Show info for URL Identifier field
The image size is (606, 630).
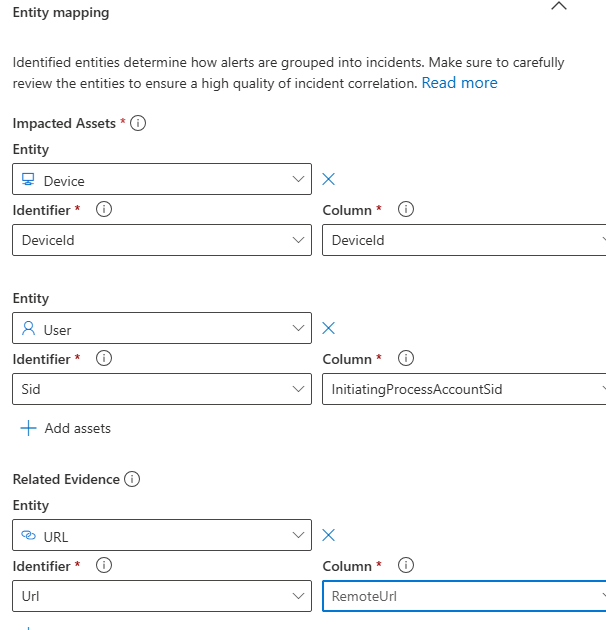(104, 565)
